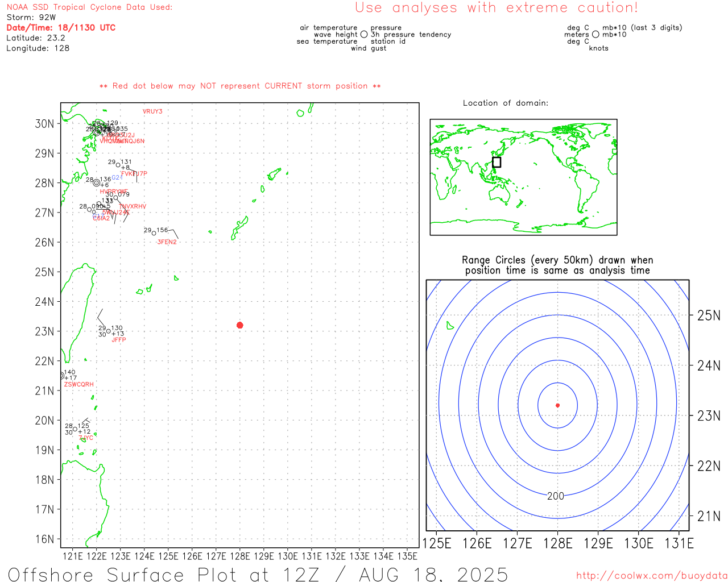This screenshot has width=728, height=582.
Task: Click station ID HVRRYWF
Action: 114,192
